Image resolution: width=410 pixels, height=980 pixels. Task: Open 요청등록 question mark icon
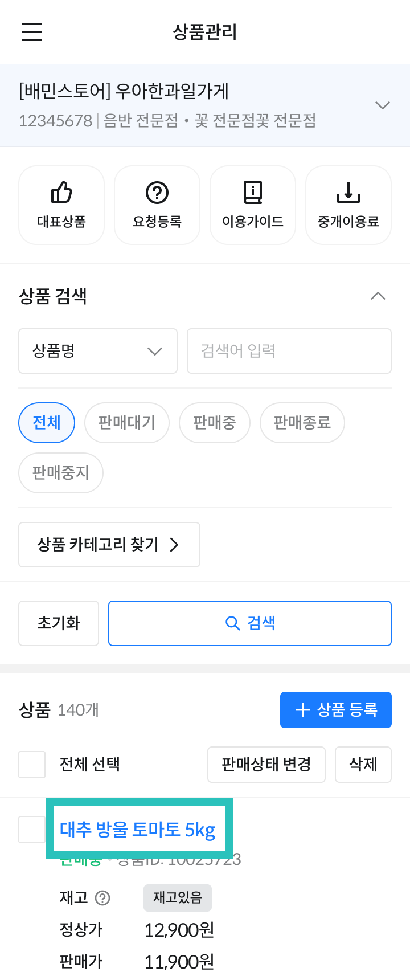(157, 193)
